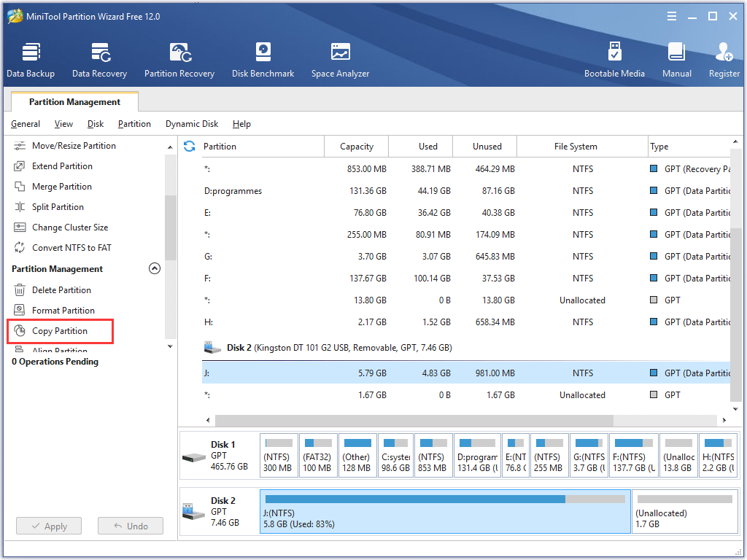Start Disk Benchmark
The height and width of the screenshot is (560, 747).
tap(263, 60)
